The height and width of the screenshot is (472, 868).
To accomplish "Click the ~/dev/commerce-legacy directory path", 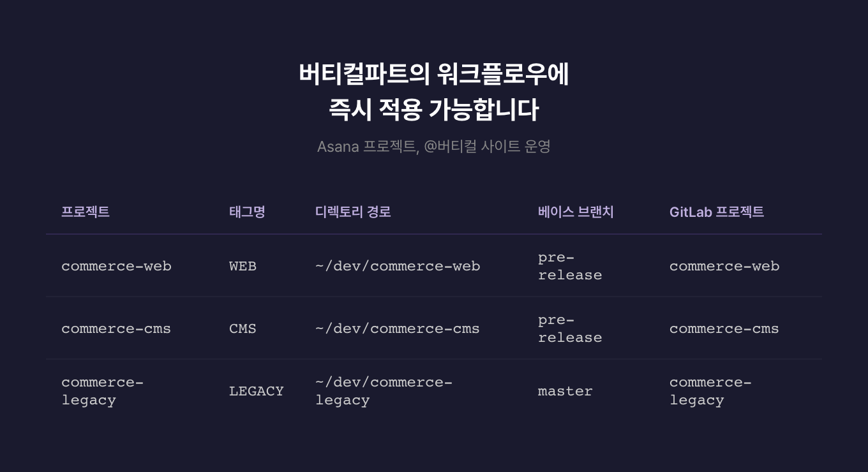I will coord(384,391).
